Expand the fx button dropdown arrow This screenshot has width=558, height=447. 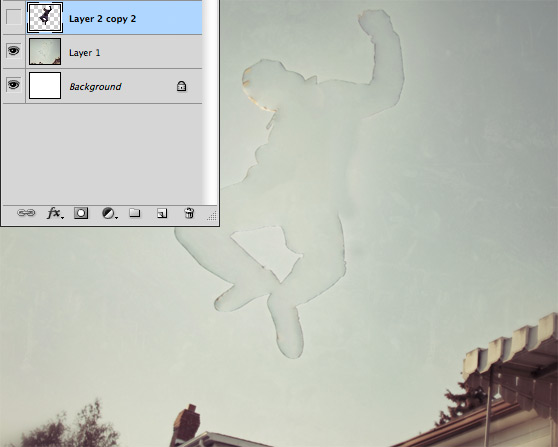click(x=62, y=217)
